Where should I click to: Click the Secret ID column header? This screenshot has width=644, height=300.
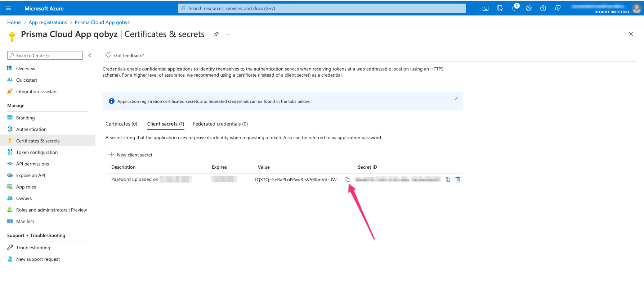[367, 167]
